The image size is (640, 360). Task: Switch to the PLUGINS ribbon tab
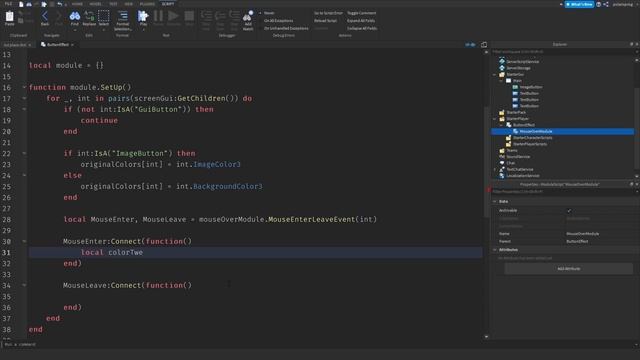click(147, 4)
